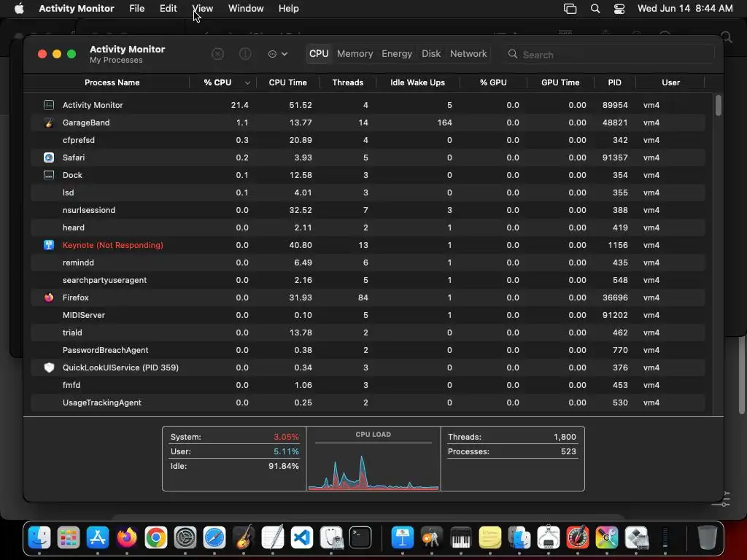
Task: Select the searchpartyuseragent process row
Action: click(368, 280)
